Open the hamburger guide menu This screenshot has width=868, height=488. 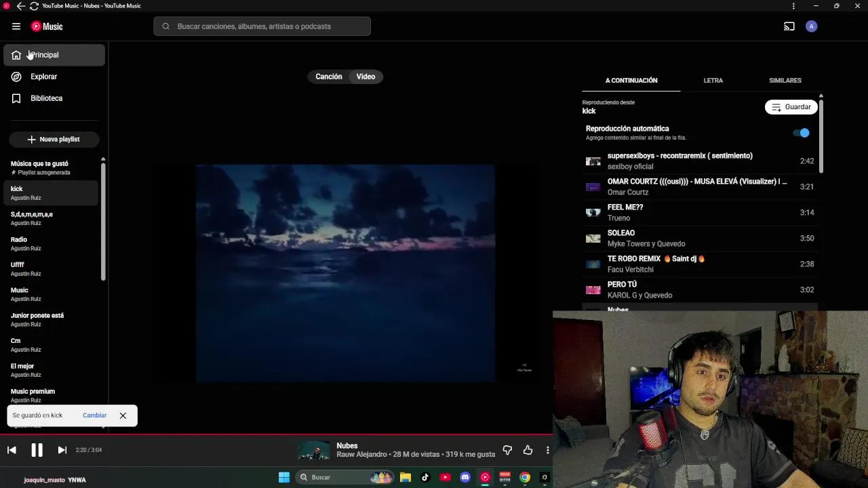point(16,26)
